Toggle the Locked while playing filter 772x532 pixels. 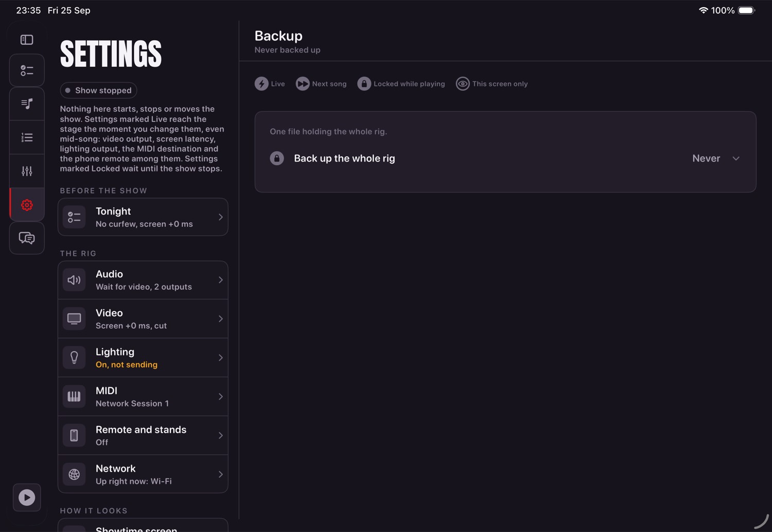tap(401, 84)
